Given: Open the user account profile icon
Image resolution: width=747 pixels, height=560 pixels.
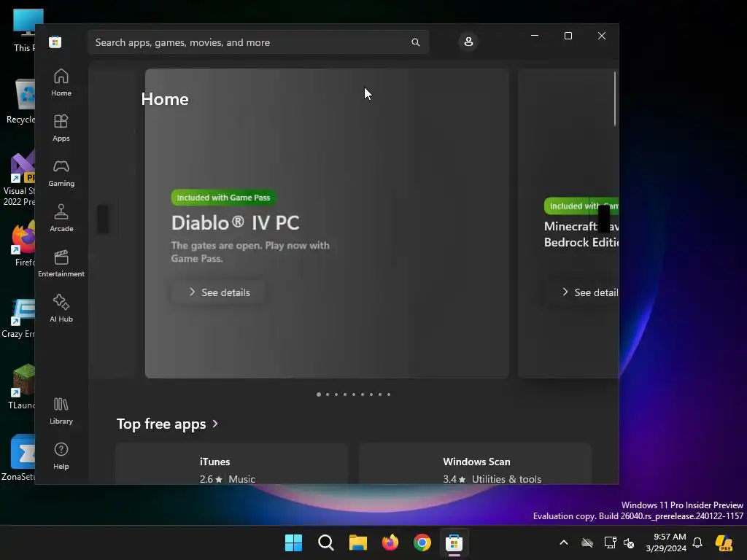Looking at the screenshot, I should pyautogui.click(x=468, y=42).
